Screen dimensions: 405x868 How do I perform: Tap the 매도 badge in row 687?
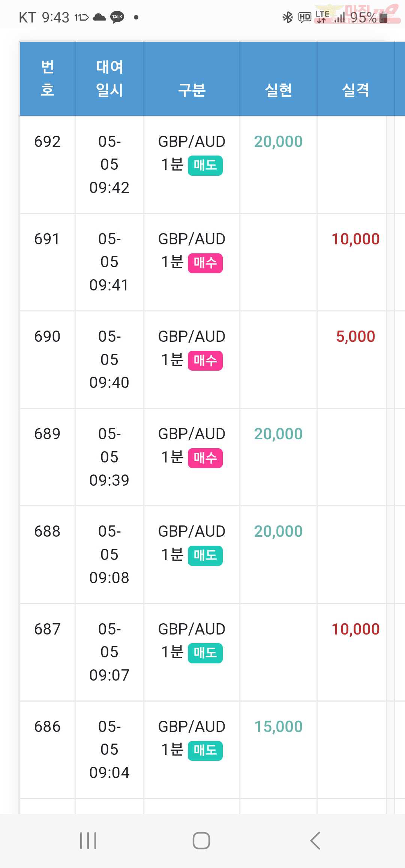205,653
